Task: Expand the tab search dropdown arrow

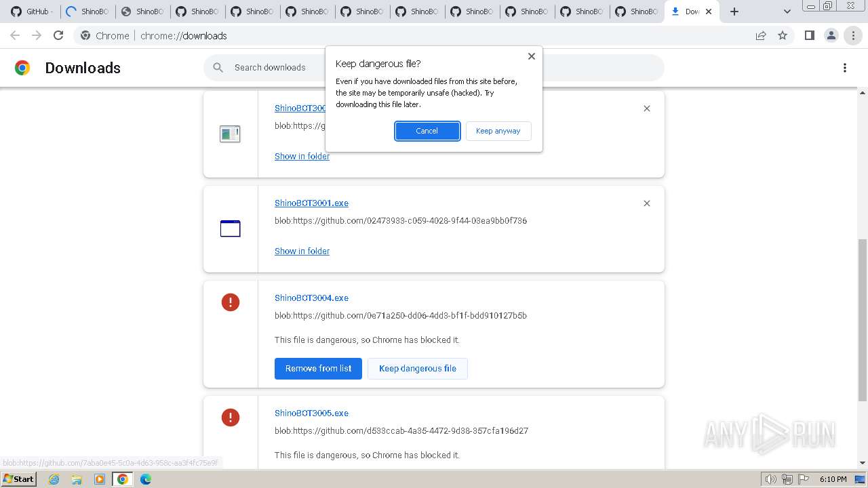Action: click(x=787, y=12)
